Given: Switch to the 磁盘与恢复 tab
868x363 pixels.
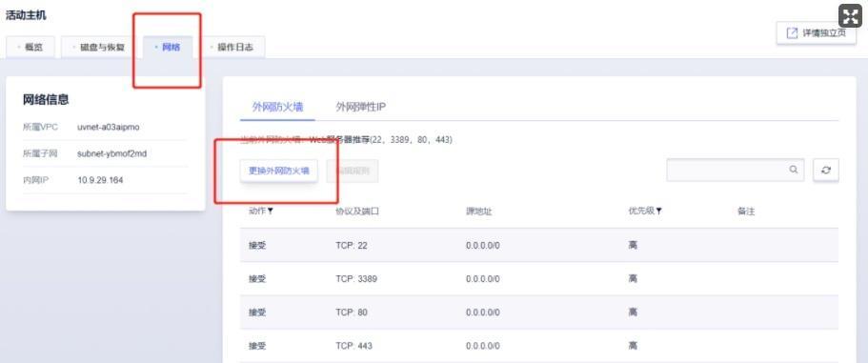Looking at the screenshot, I should [99, 47].
